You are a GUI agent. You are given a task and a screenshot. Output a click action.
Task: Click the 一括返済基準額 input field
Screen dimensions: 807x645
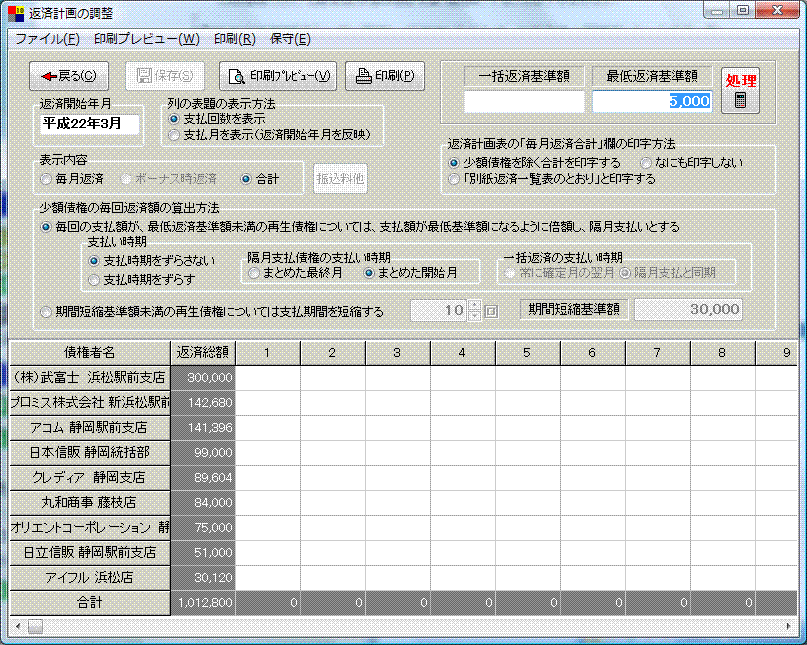coord(523,101)
